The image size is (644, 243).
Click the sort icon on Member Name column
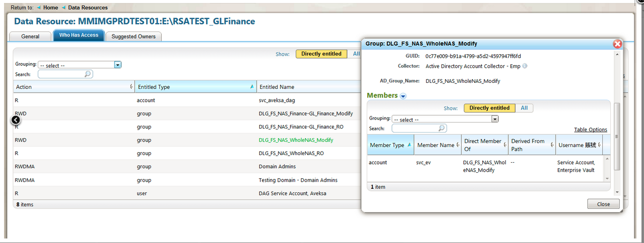pos(458,145)
